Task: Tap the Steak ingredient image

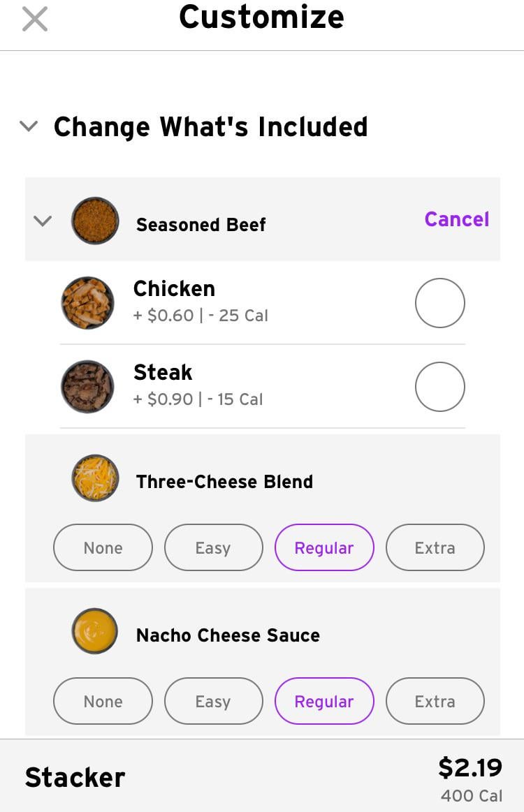Action: tap(87, 386)
